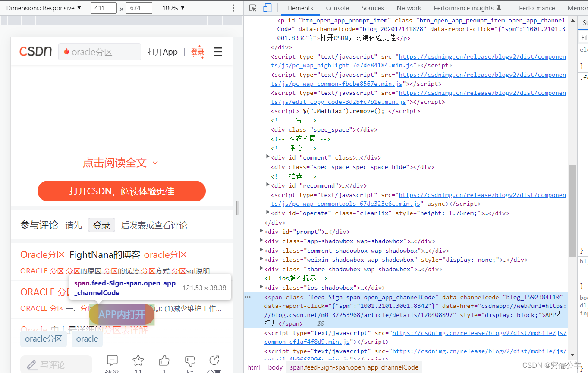
Task: Select the 推荐拓展 comment line
Action: point(301,139)
